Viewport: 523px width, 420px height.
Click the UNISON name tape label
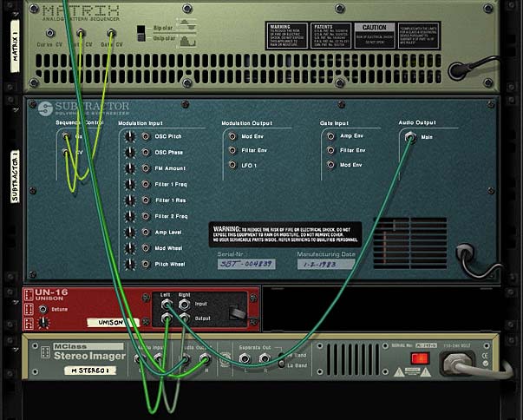pyautogui.click(x=113, y=322)
